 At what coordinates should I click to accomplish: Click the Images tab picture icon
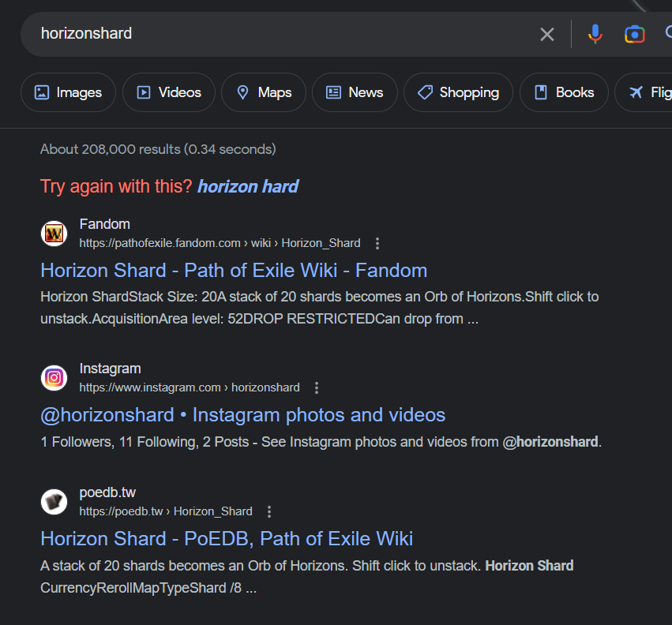pos(42,92)
